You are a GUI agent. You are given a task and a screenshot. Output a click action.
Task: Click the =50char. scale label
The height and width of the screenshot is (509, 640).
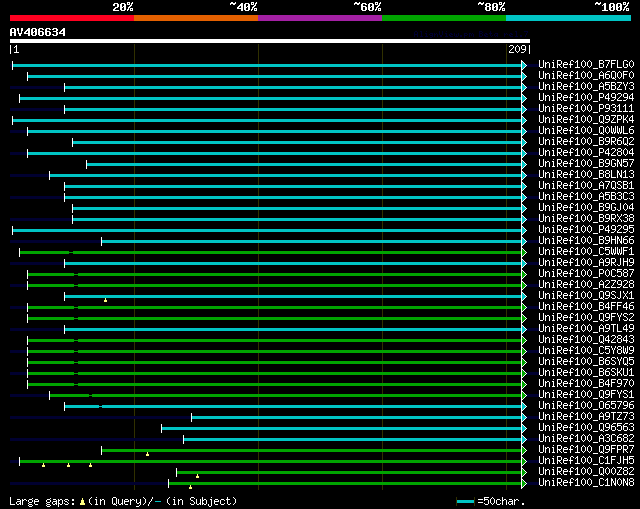(x=502, y=502)
